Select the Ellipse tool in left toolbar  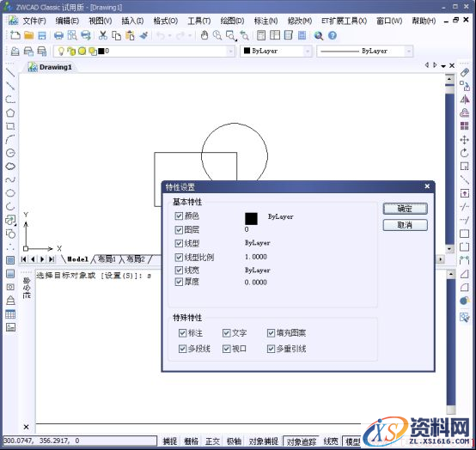point(10,193)
